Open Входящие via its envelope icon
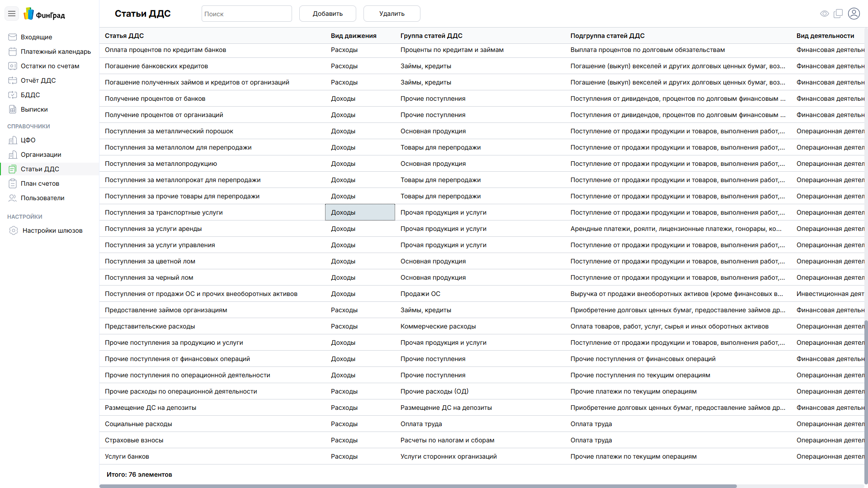The width and height of the screenshot is (868, 488). point(13,37)
